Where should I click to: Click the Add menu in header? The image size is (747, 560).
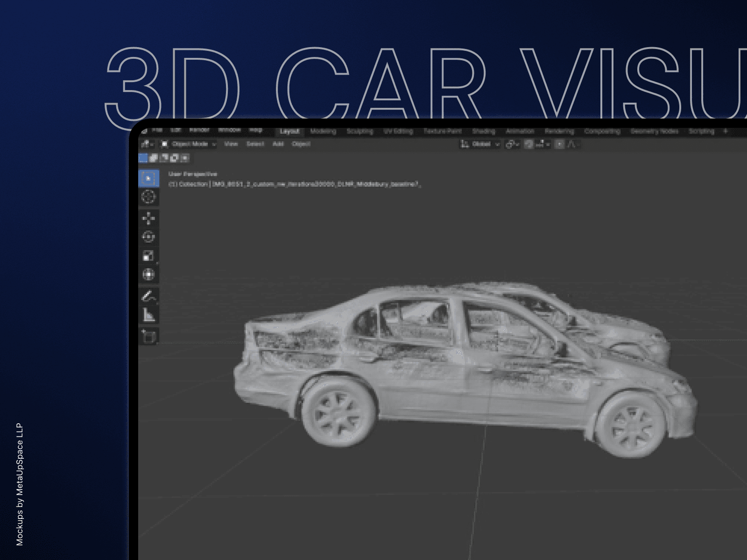(278, 144)
